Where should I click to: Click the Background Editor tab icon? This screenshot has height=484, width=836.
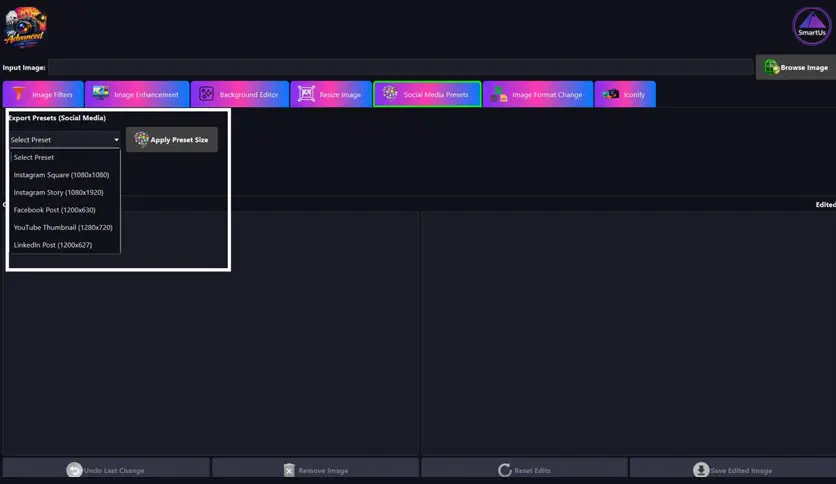[206, 94]
